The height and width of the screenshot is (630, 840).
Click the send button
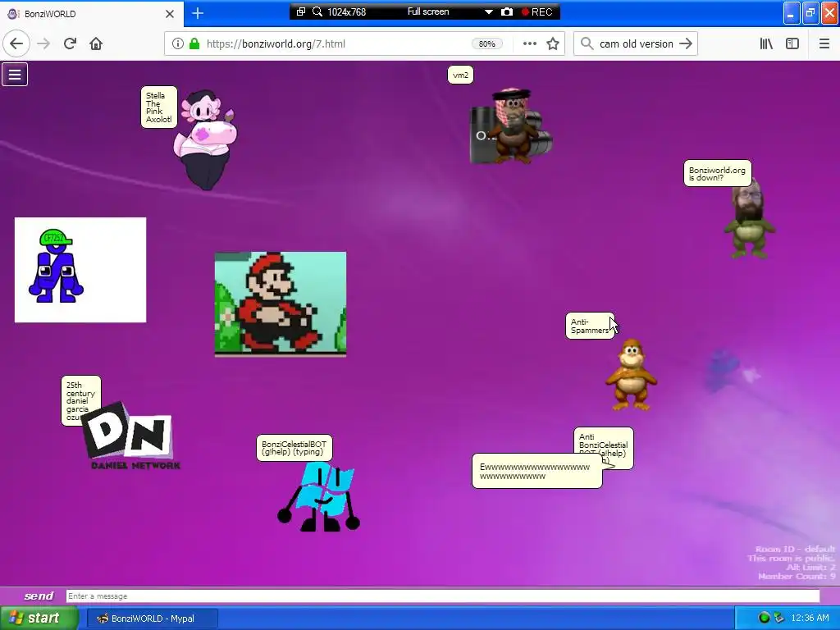[x=39, y=596]
